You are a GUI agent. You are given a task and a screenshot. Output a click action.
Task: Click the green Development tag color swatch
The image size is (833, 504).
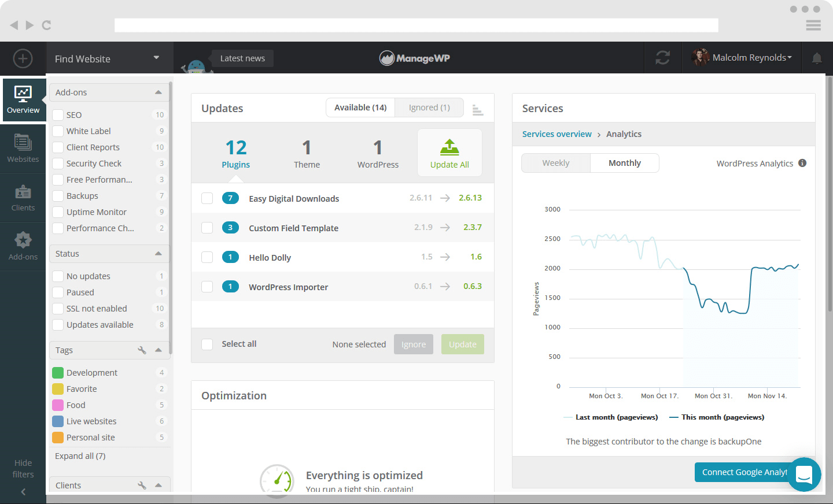point(58,372)
